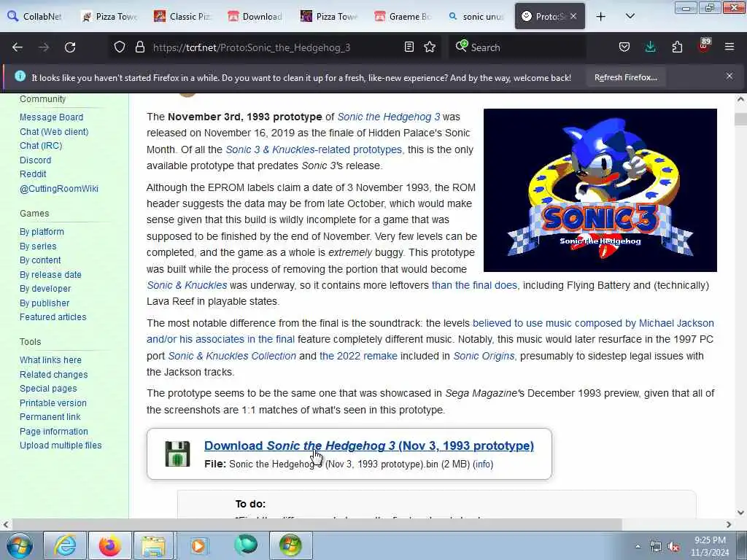This screenshot has height=560, width=747.
Task: Open the Windows Start menu
Action: pos(20,545)
